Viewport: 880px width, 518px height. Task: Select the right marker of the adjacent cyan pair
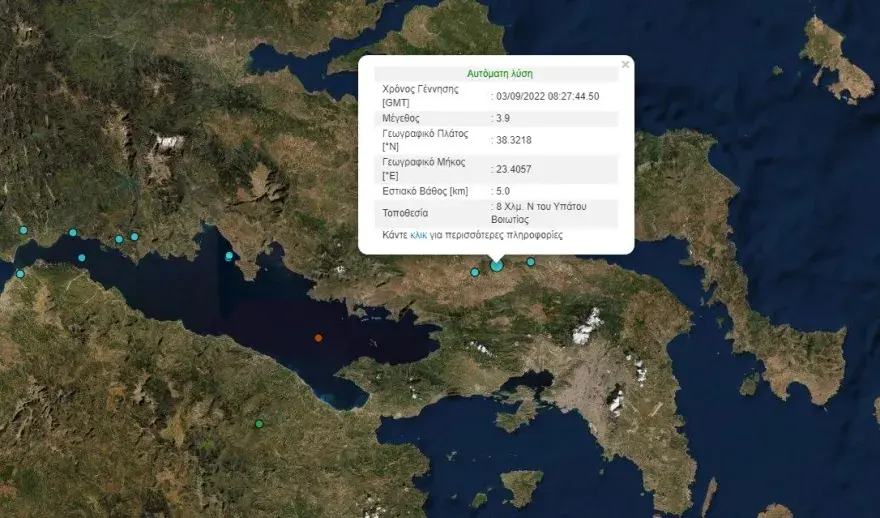134,237
